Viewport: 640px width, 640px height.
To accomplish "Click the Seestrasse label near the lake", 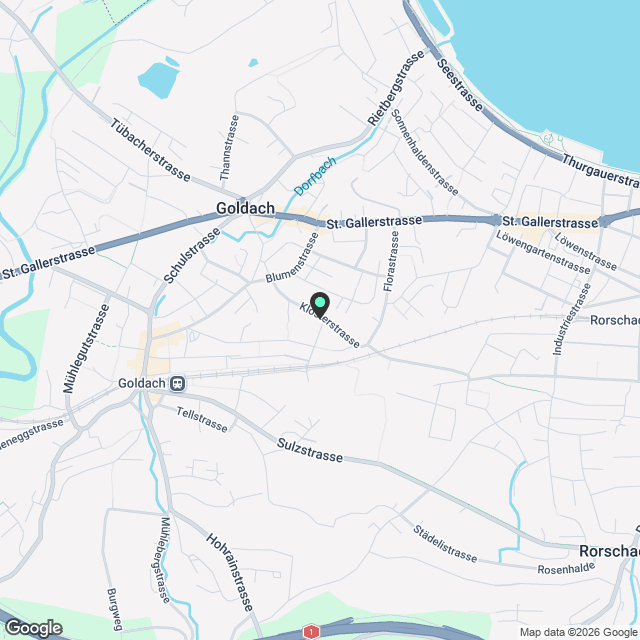I will click(460, 85).
